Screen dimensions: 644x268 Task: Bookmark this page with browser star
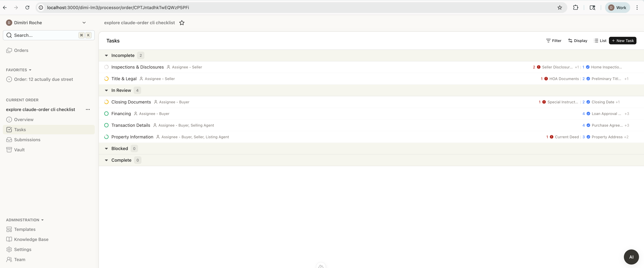pyautogui.click(x=559, y=8)
